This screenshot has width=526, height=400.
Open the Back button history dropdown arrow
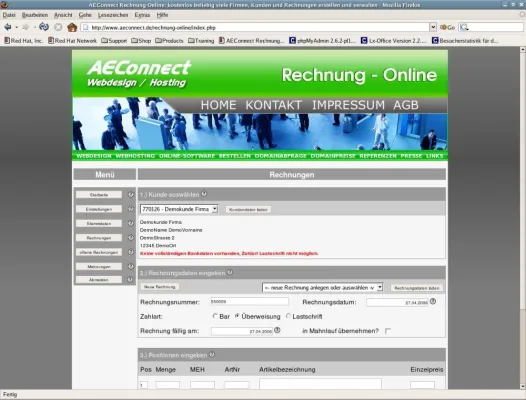(x=16, y=28)
